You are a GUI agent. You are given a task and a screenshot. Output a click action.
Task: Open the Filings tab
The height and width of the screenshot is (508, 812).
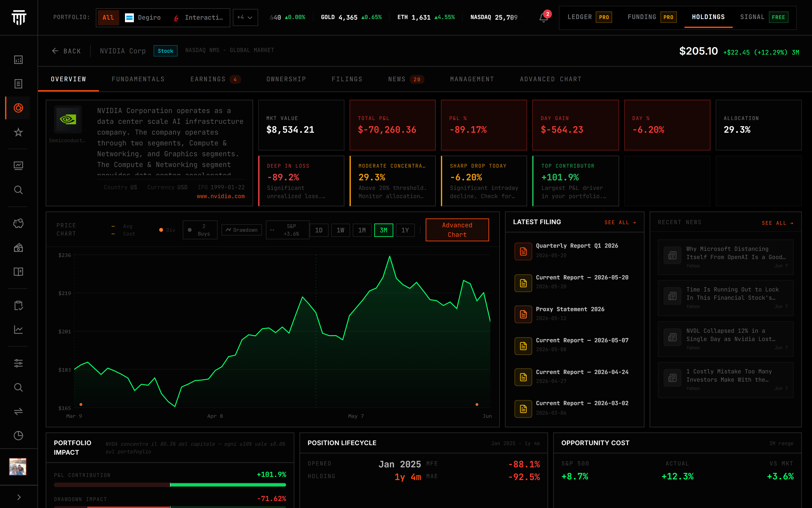347,79
